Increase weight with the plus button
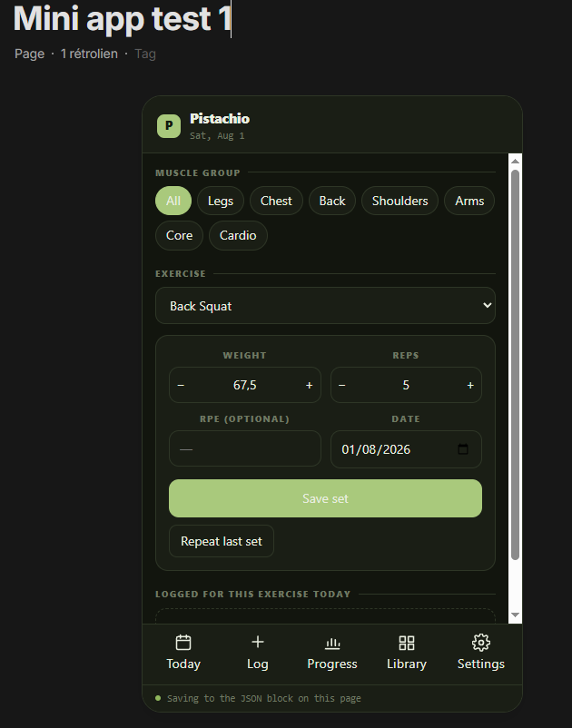The height and width of the screenshot is (728, 572). click(x=310, y=385)
